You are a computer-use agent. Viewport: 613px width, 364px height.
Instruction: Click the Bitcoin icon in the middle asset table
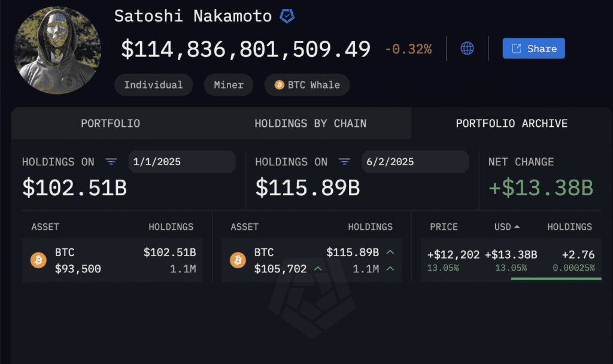click(x=238, y=260)
